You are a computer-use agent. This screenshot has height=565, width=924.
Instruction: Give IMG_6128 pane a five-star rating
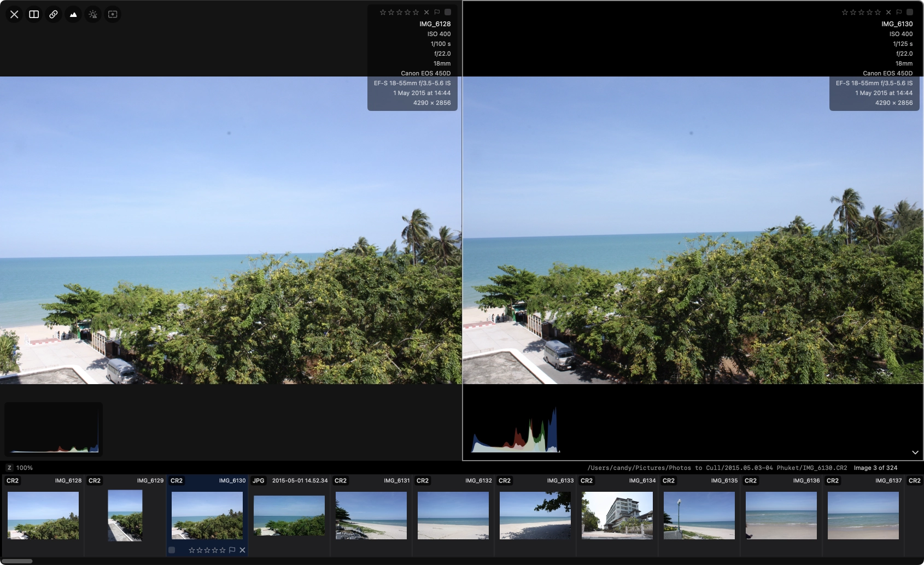click(x=416, y=12)
